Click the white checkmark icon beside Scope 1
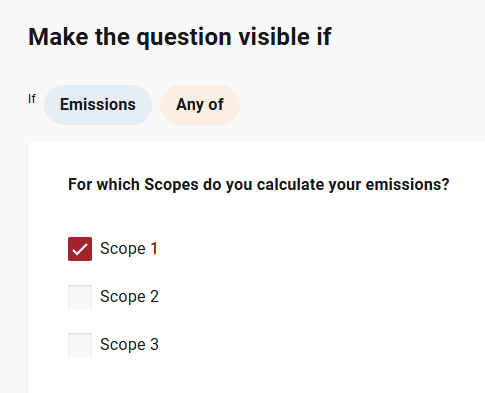The height and width of the screenshot is (393, 485). pos(80,249)
